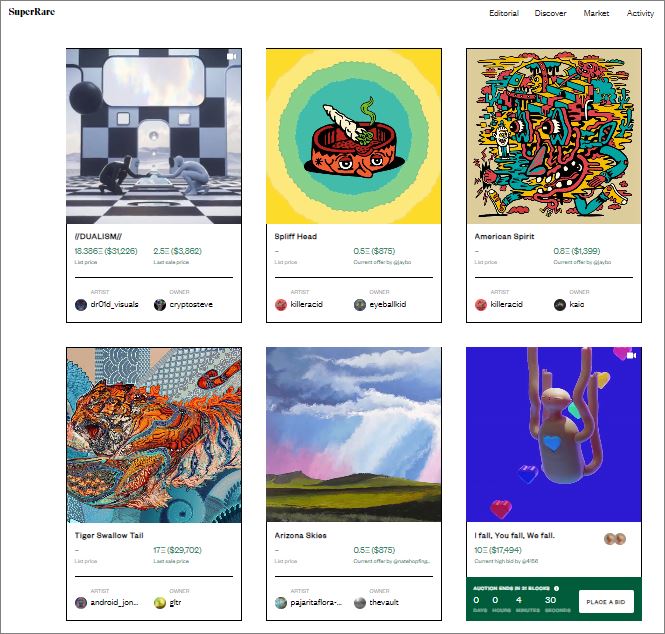665x634 pixels.
Task: Open the American Spirit artwork image
Action: coord(554,136)
